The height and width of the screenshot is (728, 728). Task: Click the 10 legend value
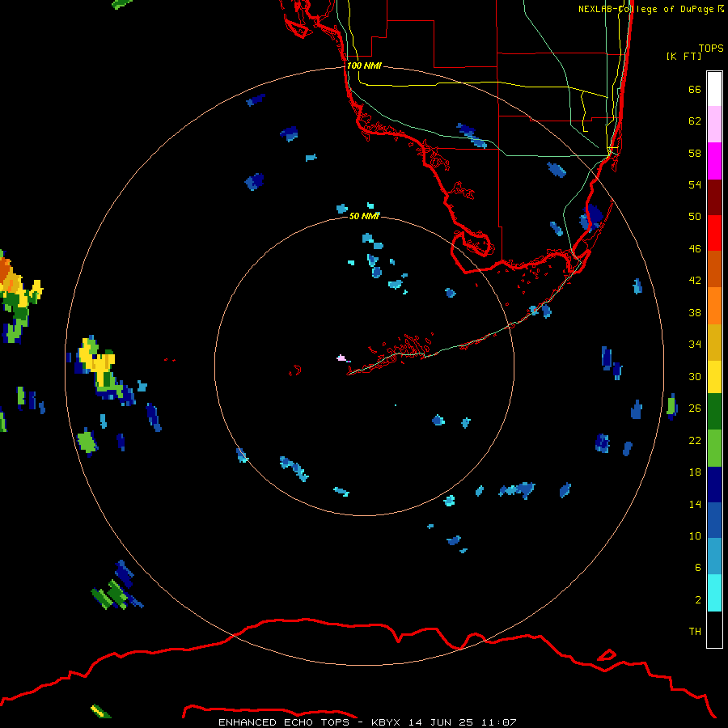[695, 536]
